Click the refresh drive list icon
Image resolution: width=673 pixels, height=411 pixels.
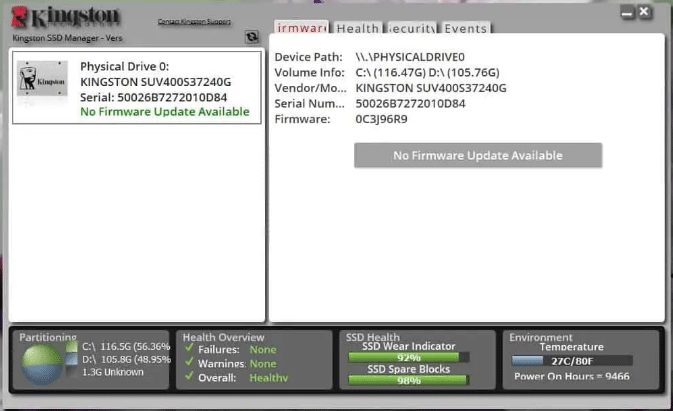click(x=252, y=37)
